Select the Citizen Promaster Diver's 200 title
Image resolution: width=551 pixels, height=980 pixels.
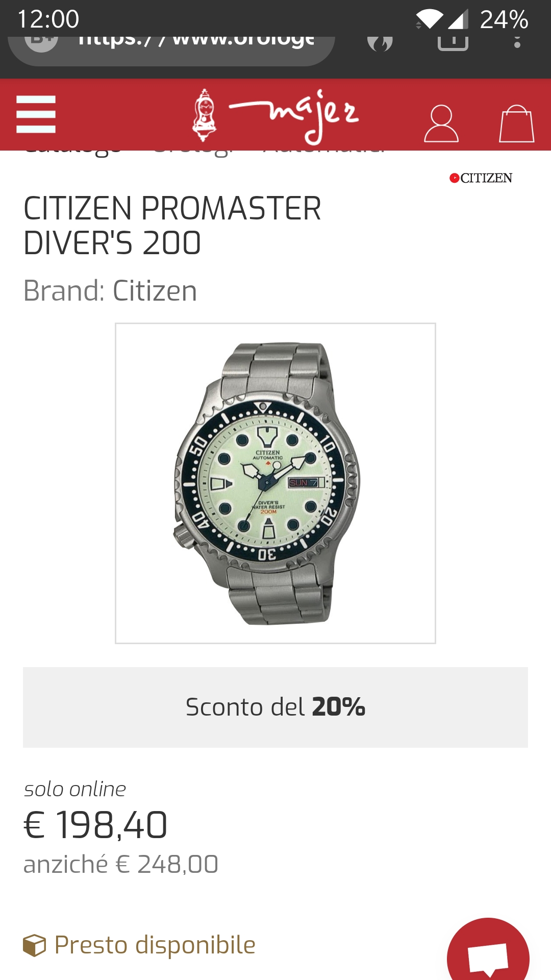pos(172,225)
